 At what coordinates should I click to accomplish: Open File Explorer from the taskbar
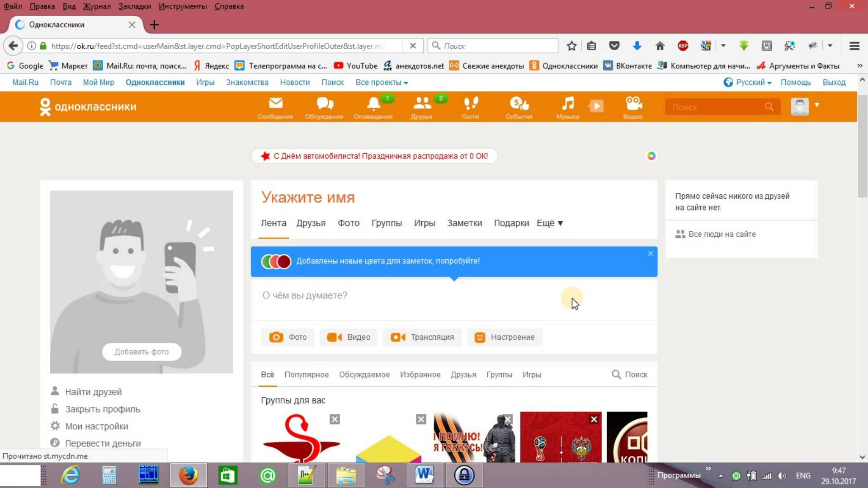346,475
